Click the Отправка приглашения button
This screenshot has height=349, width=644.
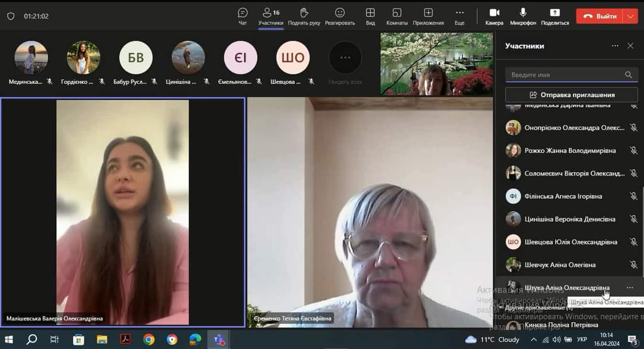[x=571, y=95]
